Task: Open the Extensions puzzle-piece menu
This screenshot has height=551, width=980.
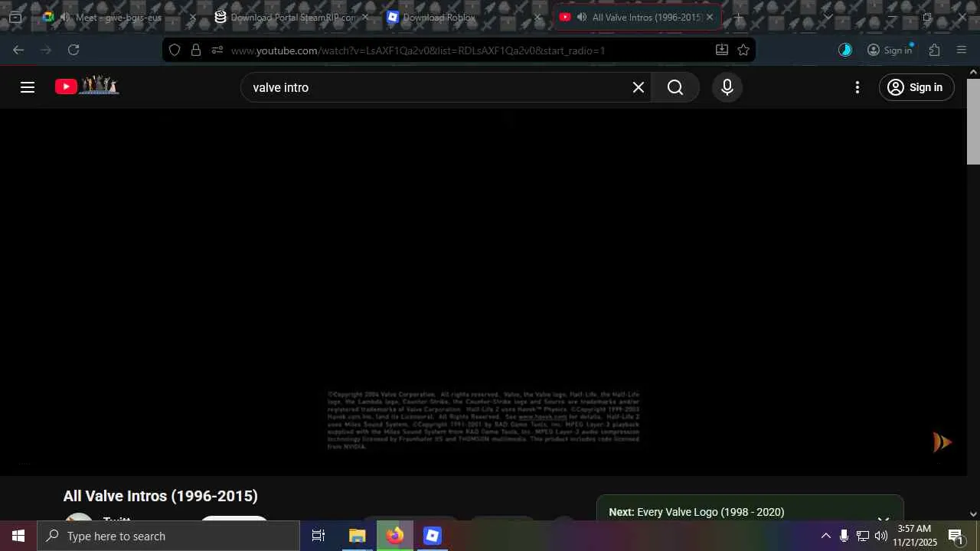Action: 934,50
